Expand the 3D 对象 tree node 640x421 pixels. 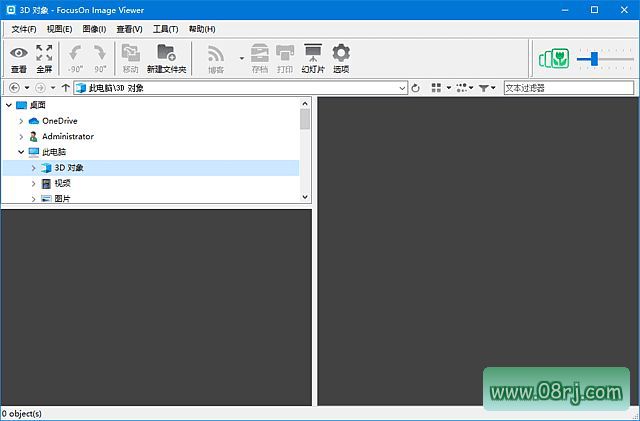coord(34,168)
